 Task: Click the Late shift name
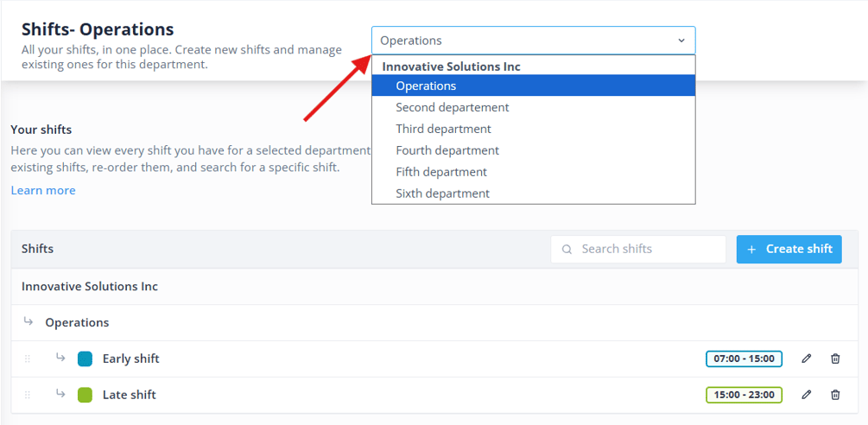click(x=130, y=395)
